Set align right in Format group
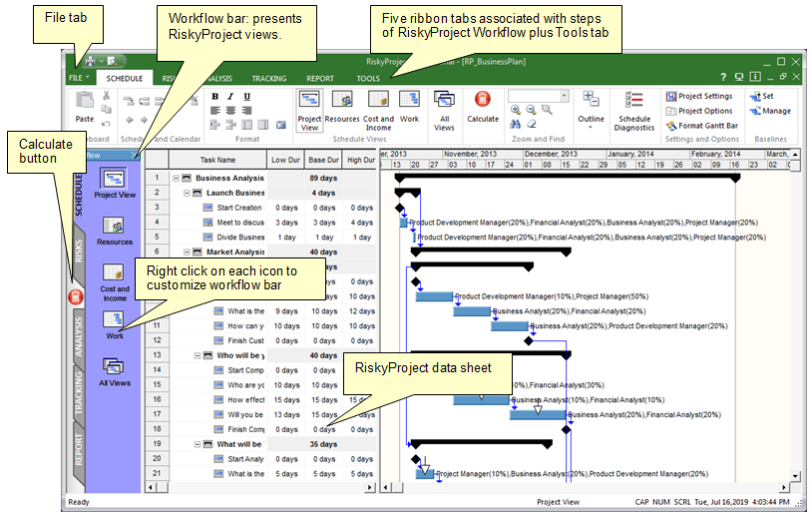Image resolution: width=812 pixels, height=514 pixels. 247,111
